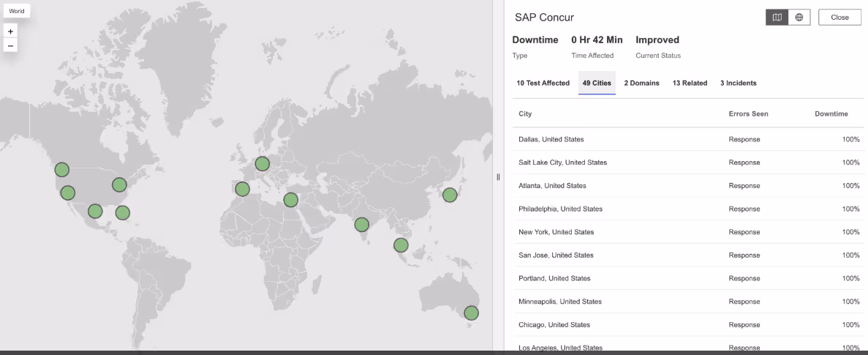Click the Response cell in the Dallas row
Screen dimensions: 868x355
(744, 140)
